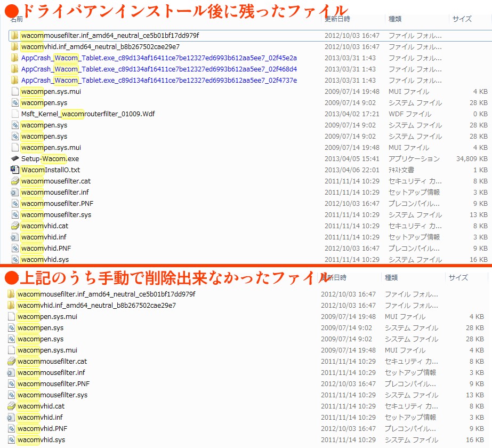
Task: Select folder icon of wacomvhid.inf_amd64_neutral in upper list
Action: click(x=14, y=47)
